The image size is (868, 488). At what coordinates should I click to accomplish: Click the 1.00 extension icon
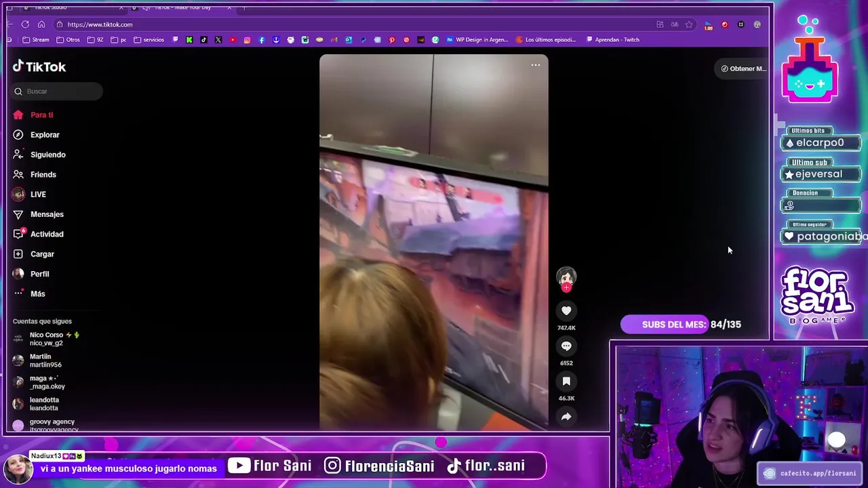click(708, 25)
